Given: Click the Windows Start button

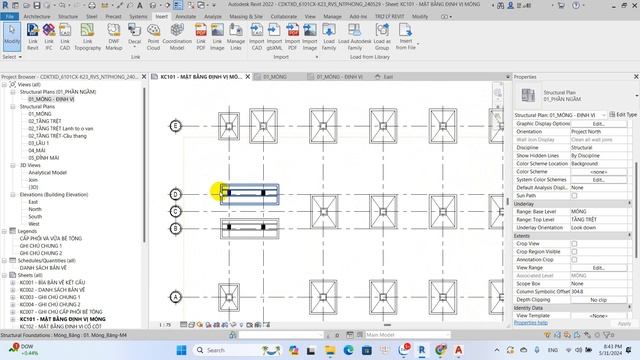Looking at the screenshot, I should [x=182, y=350].
